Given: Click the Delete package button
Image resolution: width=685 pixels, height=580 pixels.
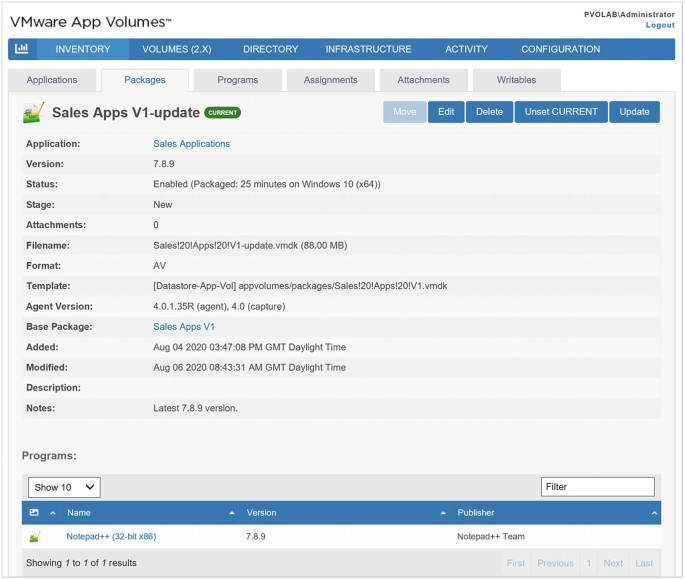Looking at the screenshot, I should coord(489,112).
